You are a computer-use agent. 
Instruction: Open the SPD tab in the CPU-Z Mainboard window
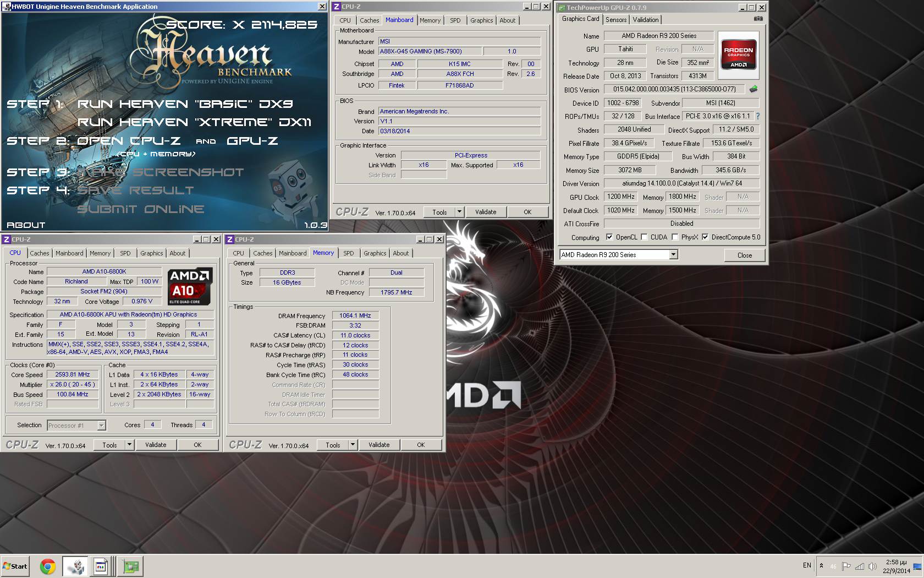[455, 20]
